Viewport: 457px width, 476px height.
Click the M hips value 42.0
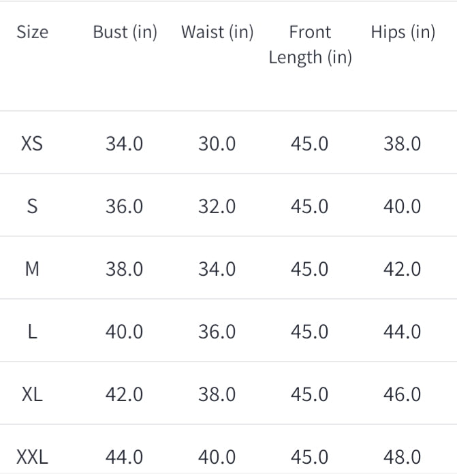(x=402, y=269)
